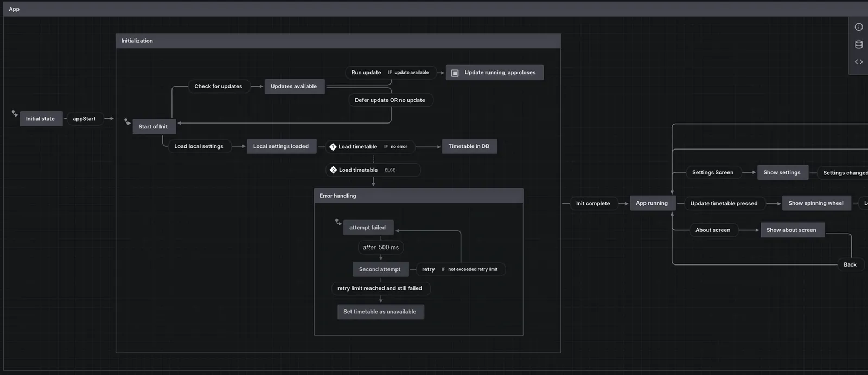Select the About screen event
The image size is (868, 375).
[x=713, y=230]
